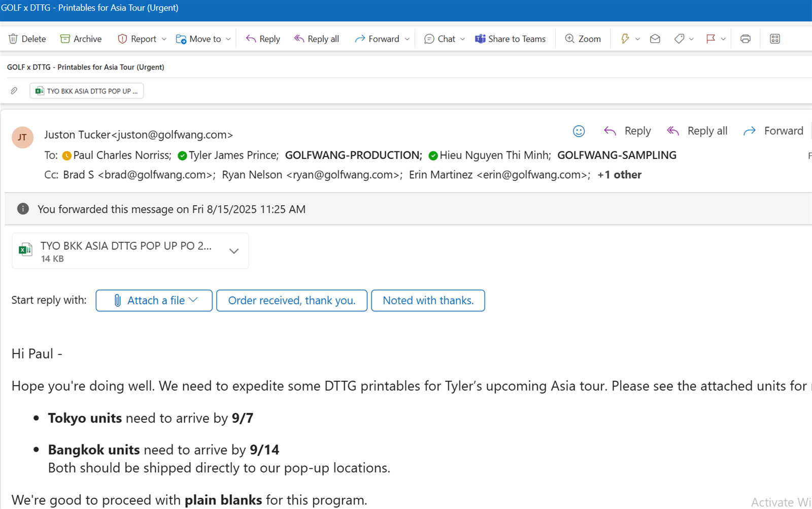
Task: Expand the Move to dropdown arrow
Action: [x=228, y=39]
